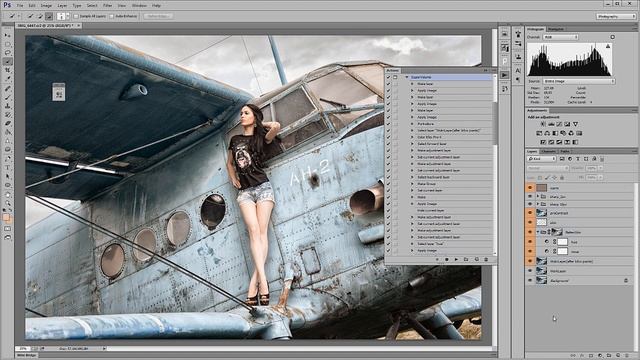This screenshot has width=640, height=360.
Task: Click the histogram cached data warning triangle
Action: tap(608, 47)
